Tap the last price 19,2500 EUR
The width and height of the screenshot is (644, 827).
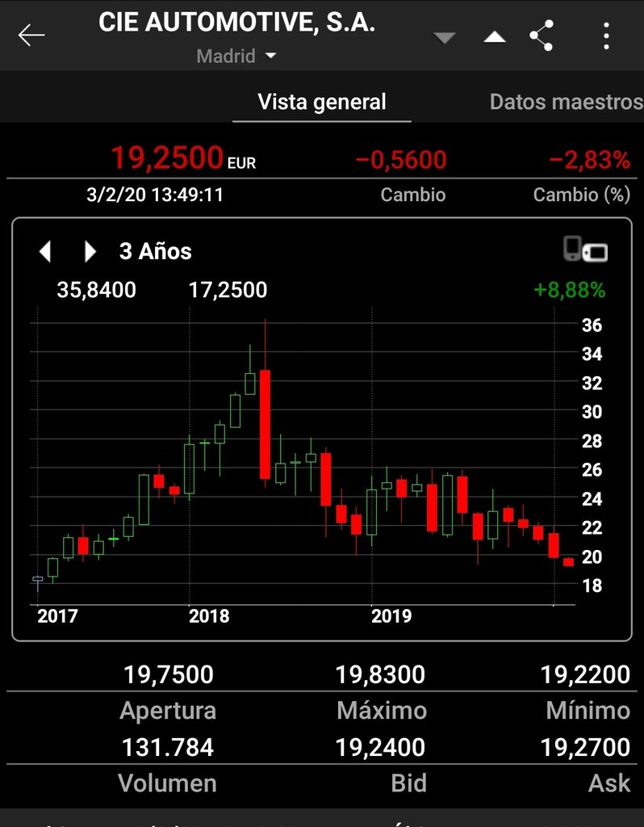[183, 157]
